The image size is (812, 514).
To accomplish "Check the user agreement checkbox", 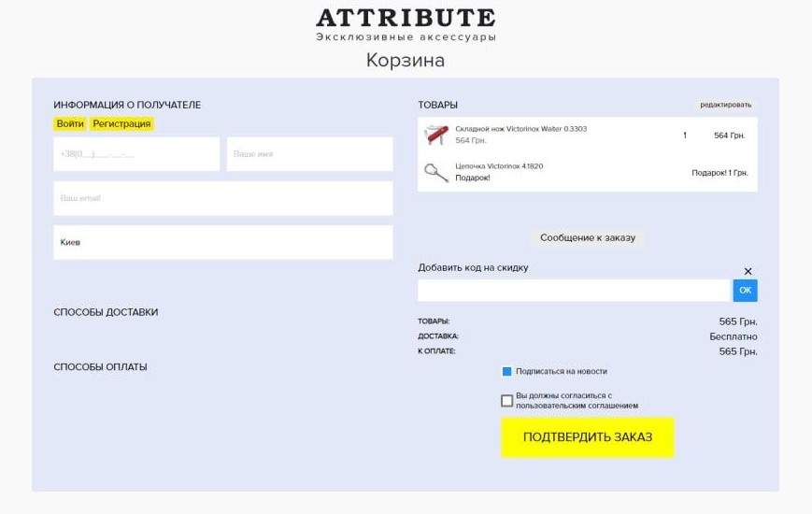I will point(507,401).
